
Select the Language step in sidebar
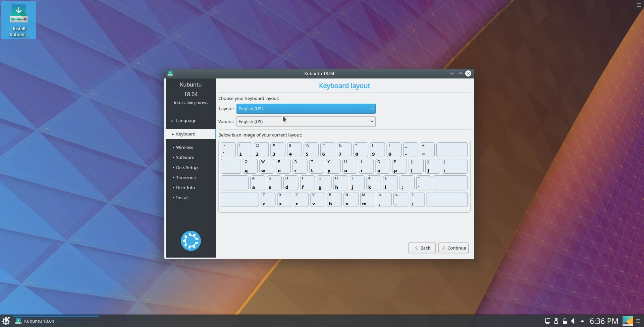coord(186,120)
